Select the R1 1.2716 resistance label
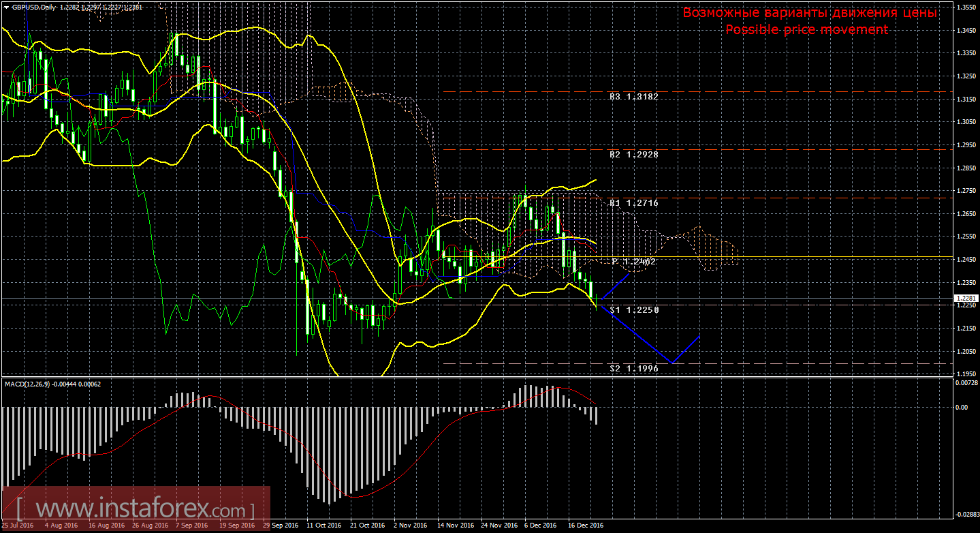Viewport: 980px width, 533px height. point(634,202)
